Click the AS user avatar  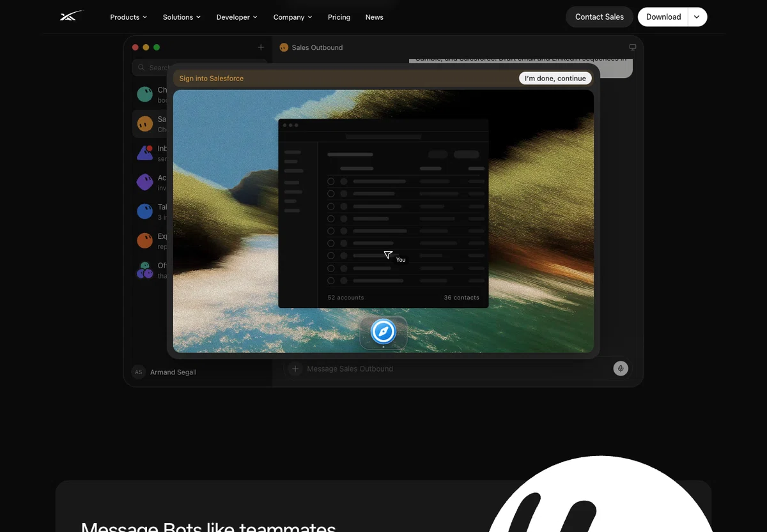pos(138,372)
